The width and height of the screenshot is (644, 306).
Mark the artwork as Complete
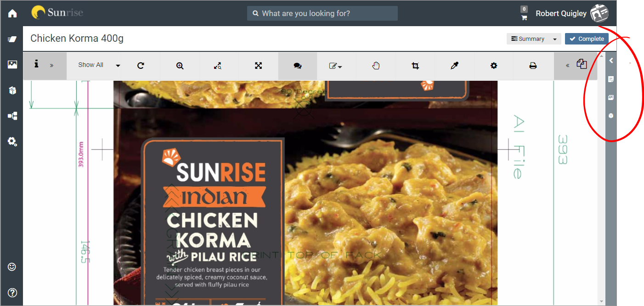pos(587,39)
